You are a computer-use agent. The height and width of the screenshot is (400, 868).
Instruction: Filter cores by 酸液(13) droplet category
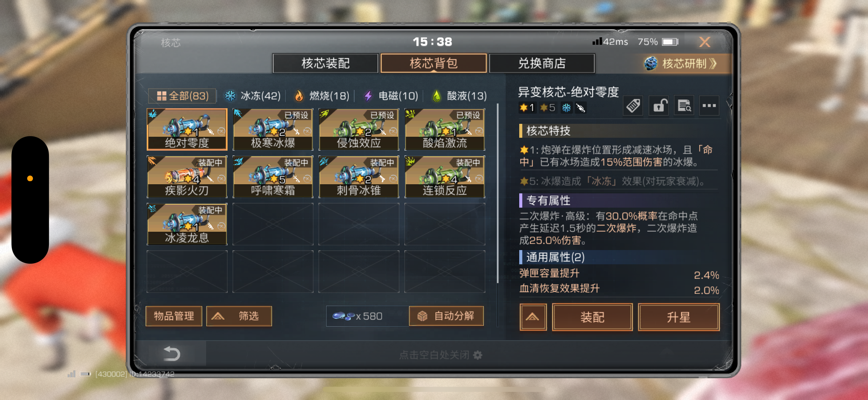(459, 96)
